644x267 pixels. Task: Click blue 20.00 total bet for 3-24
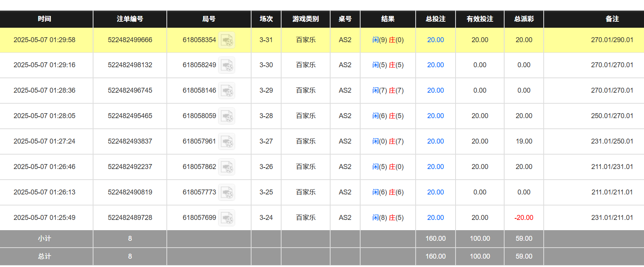pyautogui.click(x=435, y=218)
